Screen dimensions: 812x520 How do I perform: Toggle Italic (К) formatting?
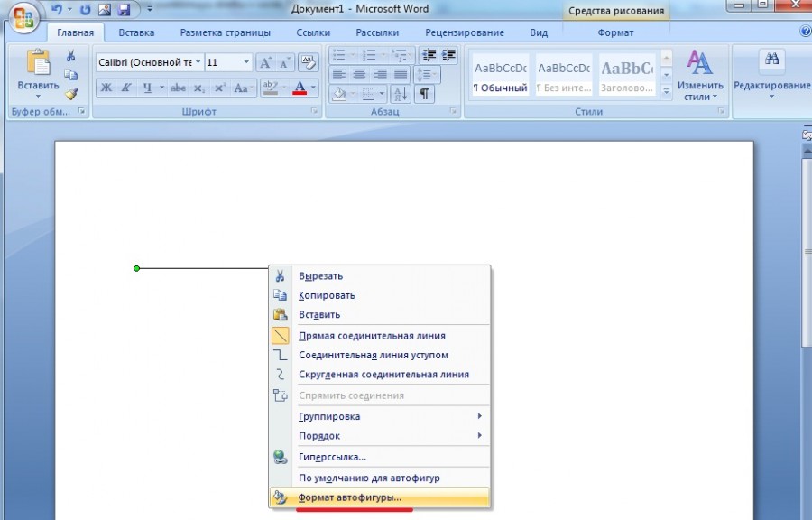pos(126,88)
